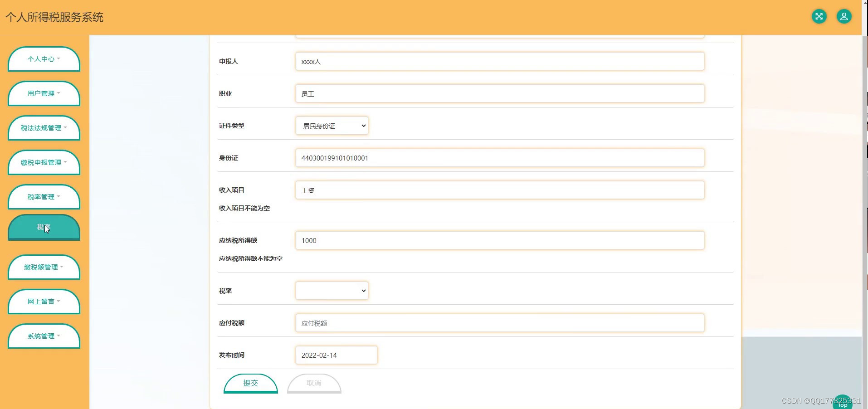868x409 pixels.
Task: Click the 发布时间 field label
Action: point(232,355)
